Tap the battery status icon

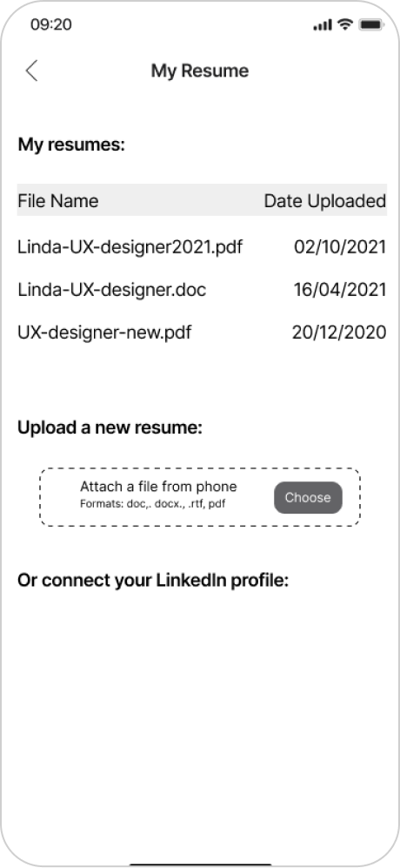370,25
